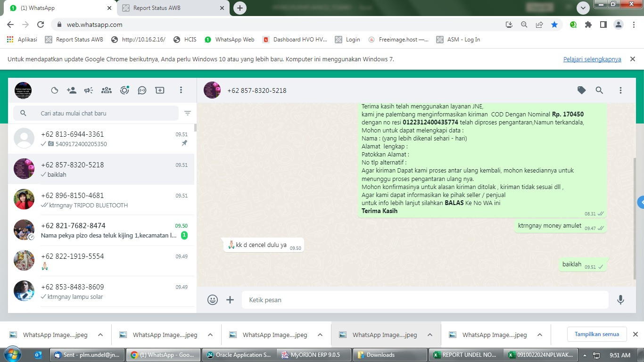The width and height of the screenshot is (644, 362).
Task: Open REPORT UNDEL Excel taskbar window
Action: (x=466, y=355)
